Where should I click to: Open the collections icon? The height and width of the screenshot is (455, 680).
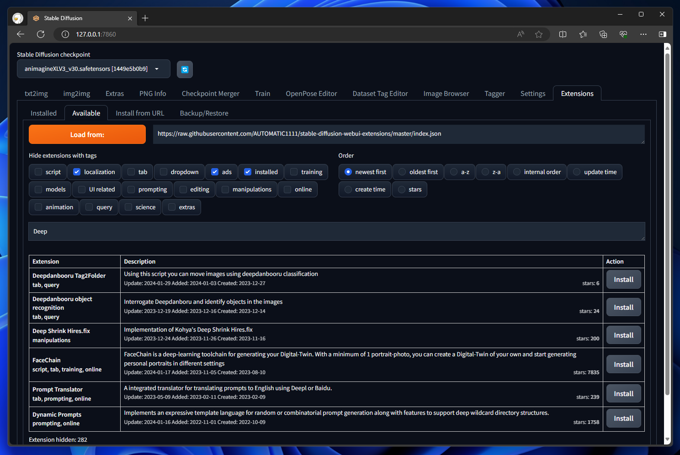click(x=603, y=34)
